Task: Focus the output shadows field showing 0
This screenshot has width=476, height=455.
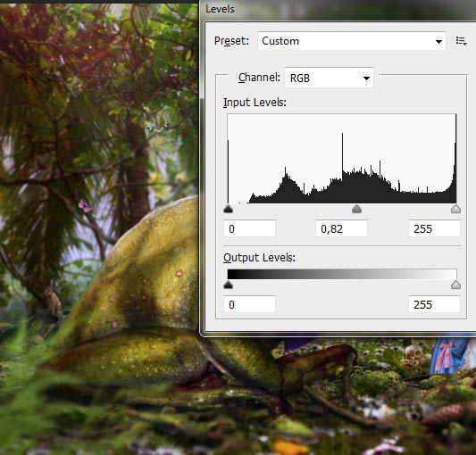Action: pos(249,304)
